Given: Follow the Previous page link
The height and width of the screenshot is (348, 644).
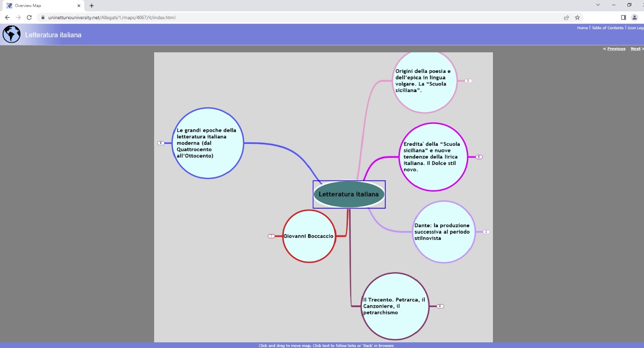Looking at the screenshot, I should coord(616,49).
